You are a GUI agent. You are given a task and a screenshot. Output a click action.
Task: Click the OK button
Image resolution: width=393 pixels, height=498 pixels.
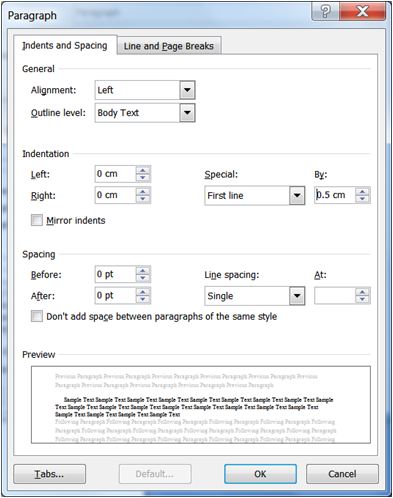(x=260, y=474)
